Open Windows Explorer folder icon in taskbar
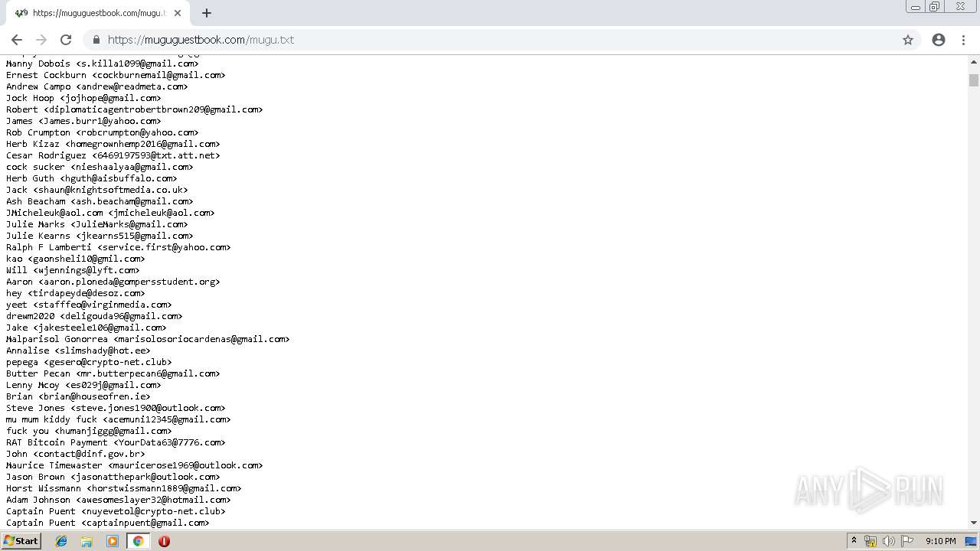The image size is (980, 551). (x=87, y=541)
